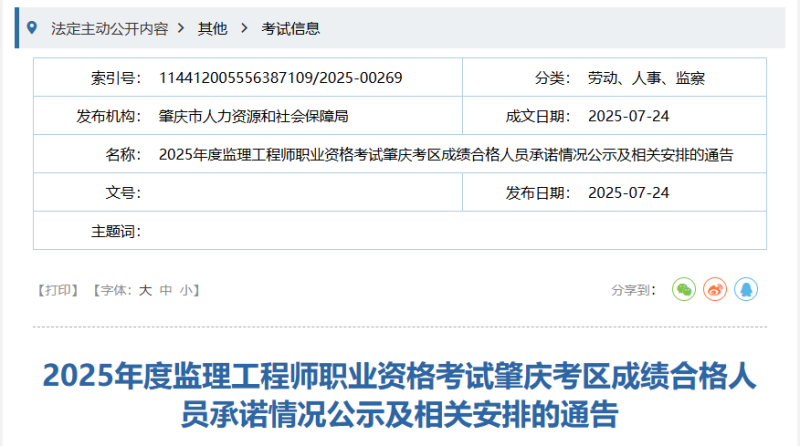Click the 发布机构 label
The height and width of the screenshot is (446, 800).
pyautogui.click(x=109, y=116)
